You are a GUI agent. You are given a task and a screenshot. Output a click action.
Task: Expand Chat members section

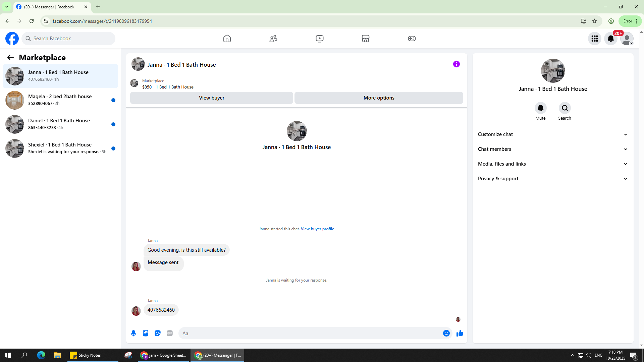pos(552,149)
